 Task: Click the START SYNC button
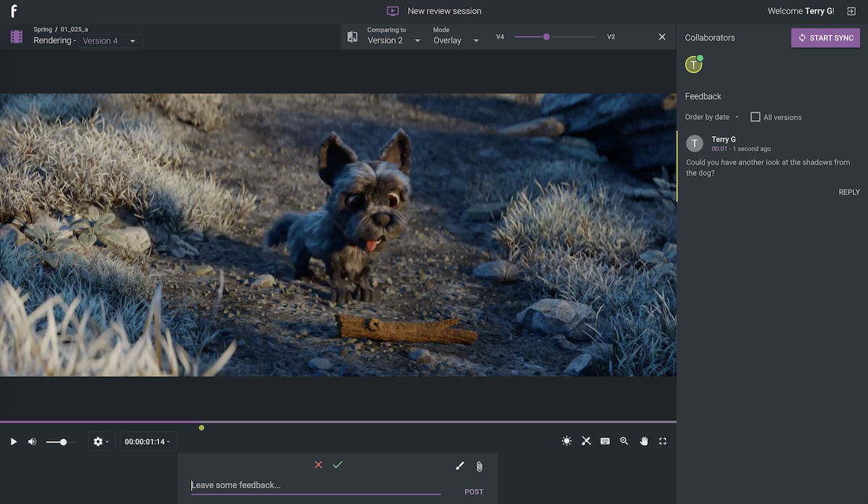tap(825, 38)
